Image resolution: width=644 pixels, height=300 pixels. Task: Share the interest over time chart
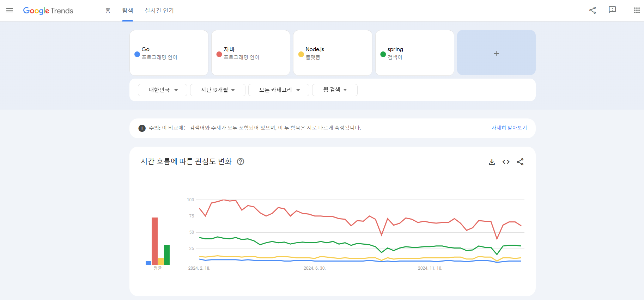pos(520,162)
